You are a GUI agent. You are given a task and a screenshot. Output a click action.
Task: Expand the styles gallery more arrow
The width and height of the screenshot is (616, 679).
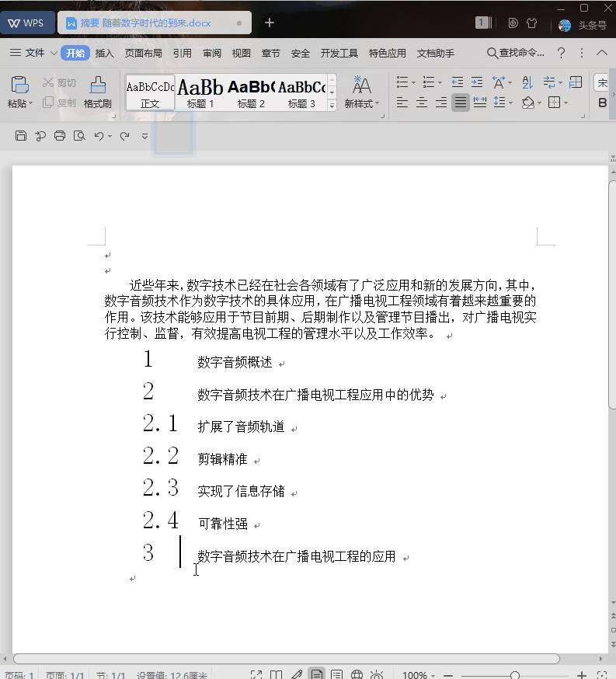(x=332, y=105)
